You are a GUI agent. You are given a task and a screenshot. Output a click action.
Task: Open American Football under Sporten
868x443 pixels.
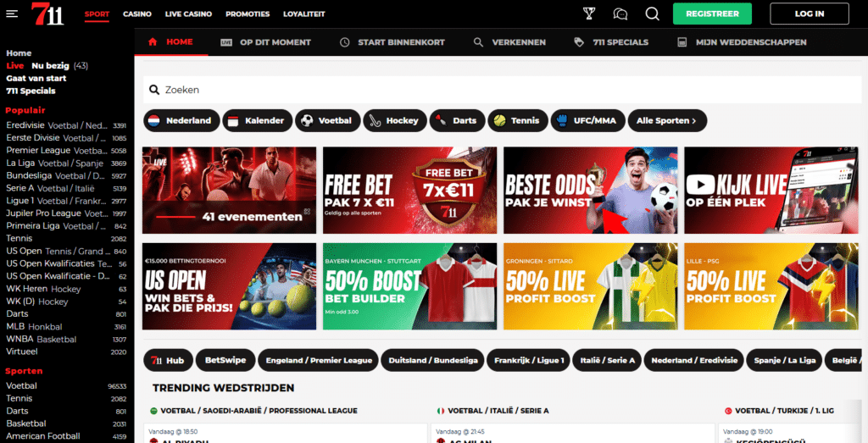tap(66, 436)
